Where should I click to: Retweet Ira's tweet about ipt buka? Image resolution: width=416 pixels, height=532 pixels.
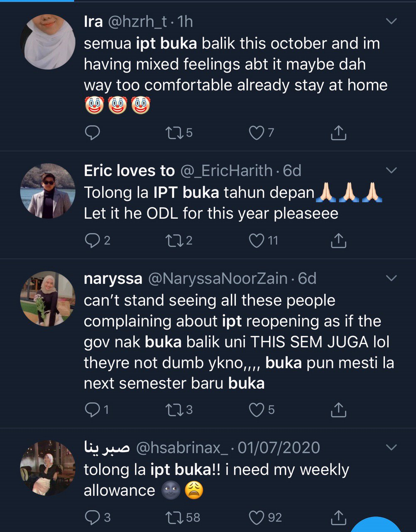(172, 133)
